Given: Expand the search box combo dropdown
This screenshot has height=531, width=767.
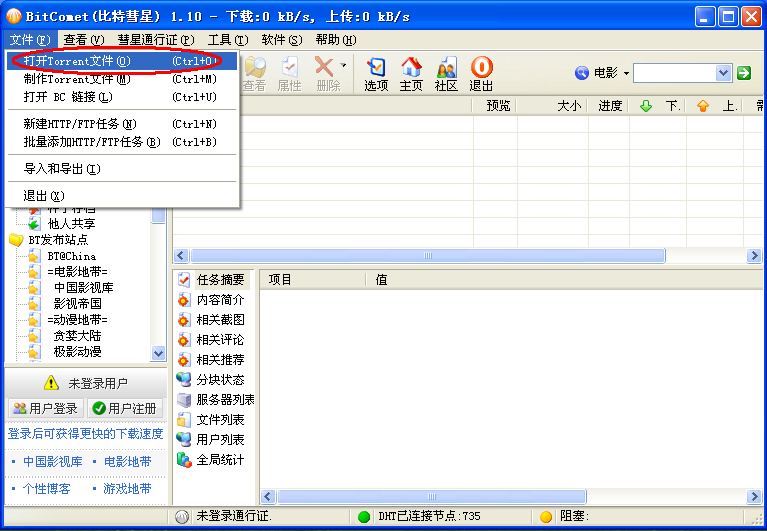Looking at the screenshot, I should (x=723, y=73).
